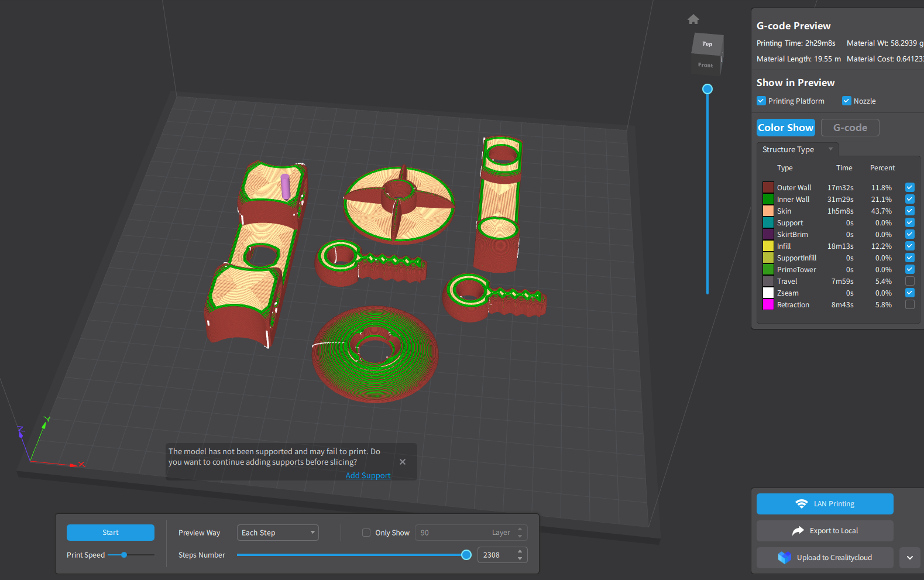This screenshot has width=924, height=580.
Task: Toggle Nozzle checkbox
Action: 847,101
